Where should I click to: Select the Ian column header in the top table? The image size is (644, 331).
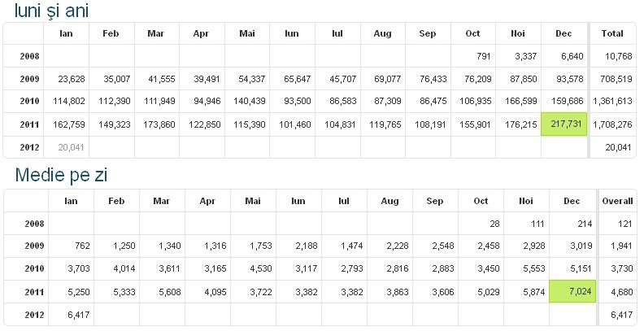click(x=66, y=33)
